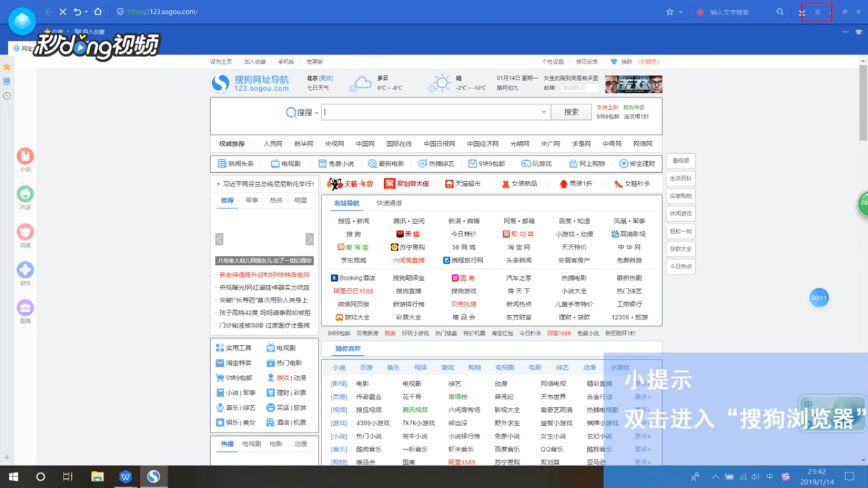This screenshot has height=488, width=868.
Task: Open dropdown arrow next to bookmark star
Action: (x=681, y=12)
